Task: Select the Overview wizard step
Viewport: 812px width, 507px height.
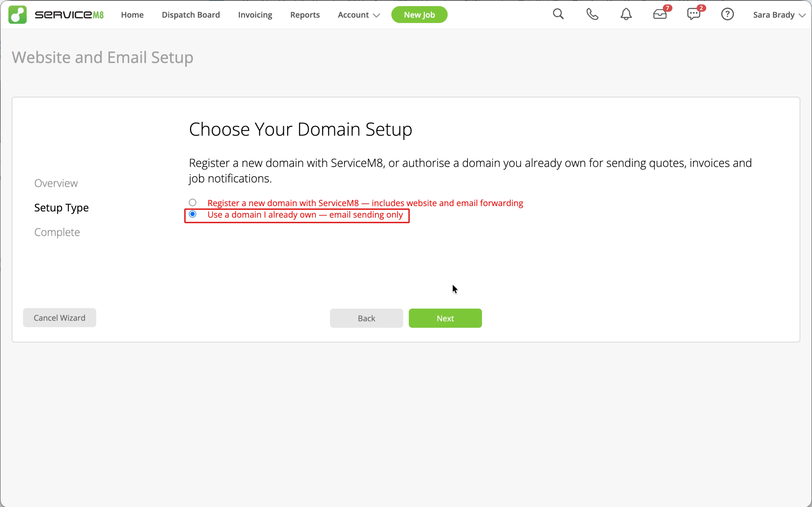Action: tap(56, 183)
